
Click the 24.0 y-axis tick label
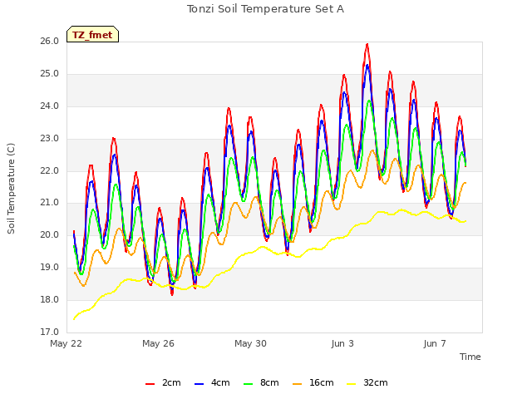pyautogui.click(x=50, y=106)
